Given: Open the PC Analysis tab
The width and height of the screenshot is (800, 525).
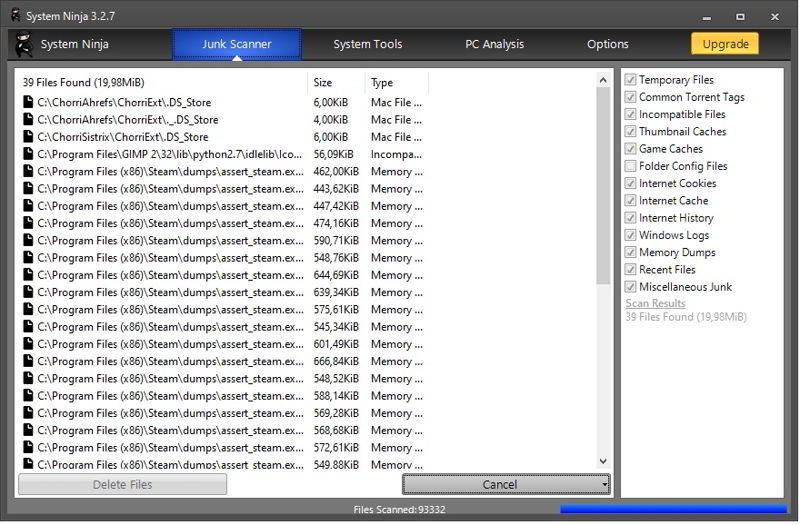Looking at the screenshot, I should [494, 44].
